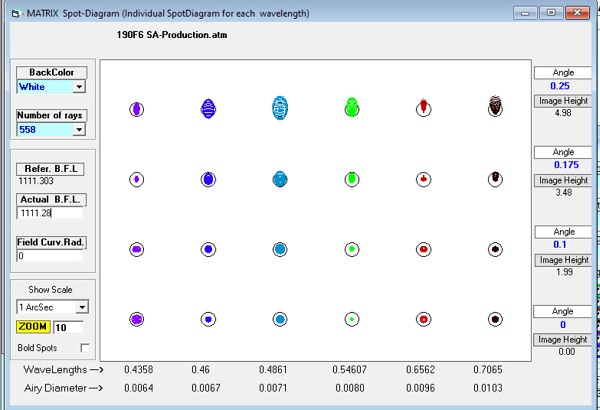Select the Angle field showing 0.175

click(x=561, y=164)
